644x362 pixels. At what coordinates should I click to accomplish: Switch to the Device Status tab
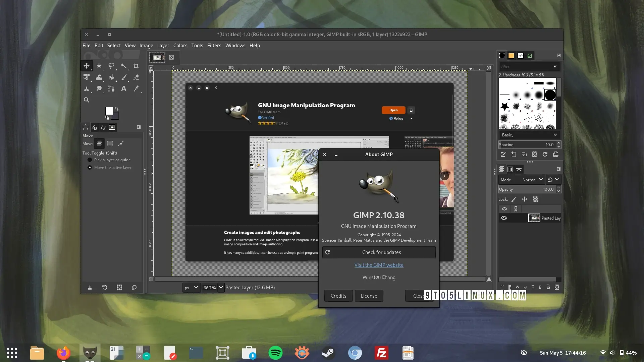click(x=94, y=127)
